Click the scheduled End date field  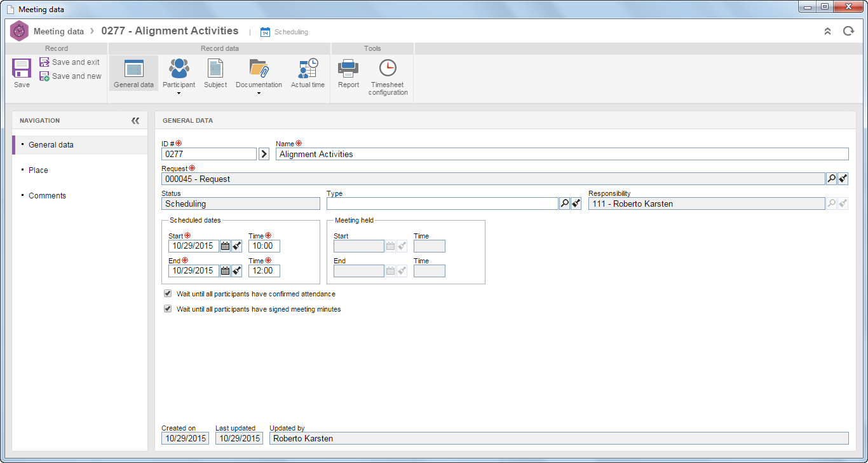[x=194, y=271]
